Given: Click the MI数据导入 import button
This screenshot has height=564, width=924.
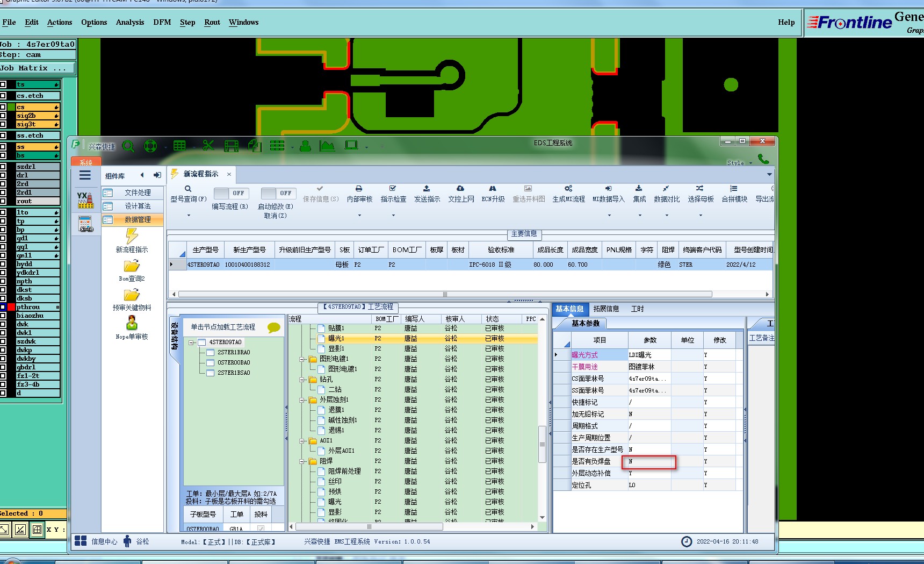Looking at the screenshot, I should [x=608, y=194].
